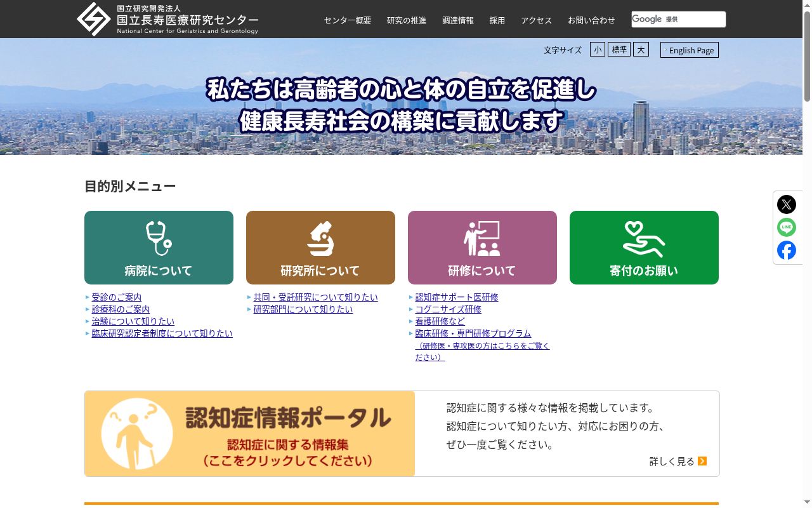
Task: Open お問い合わせ menu item
Action: coord(591,20)
